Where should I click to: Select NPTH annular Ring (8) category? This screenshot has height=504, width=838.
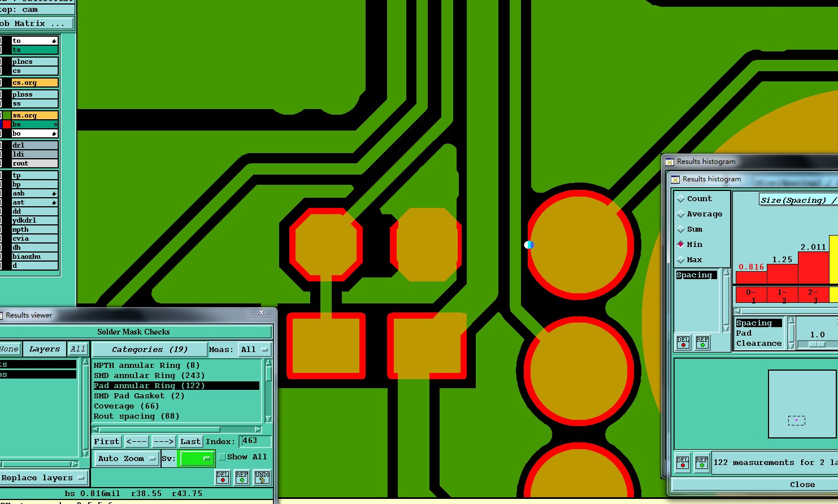click(176, 366)
